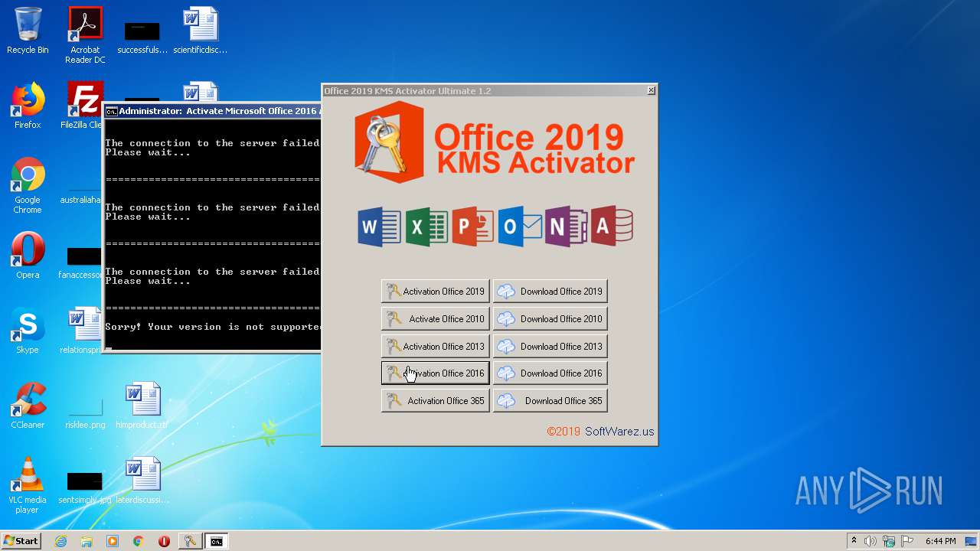Select the australiaha file icon
980x551 pixels.
pos(81,195)
